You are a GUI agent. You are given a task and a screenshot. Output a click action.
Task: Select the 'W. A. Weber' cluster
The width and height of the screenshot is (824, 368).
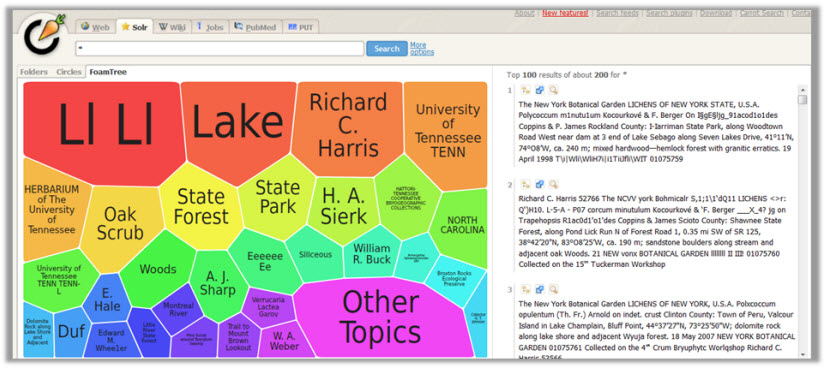284,341
